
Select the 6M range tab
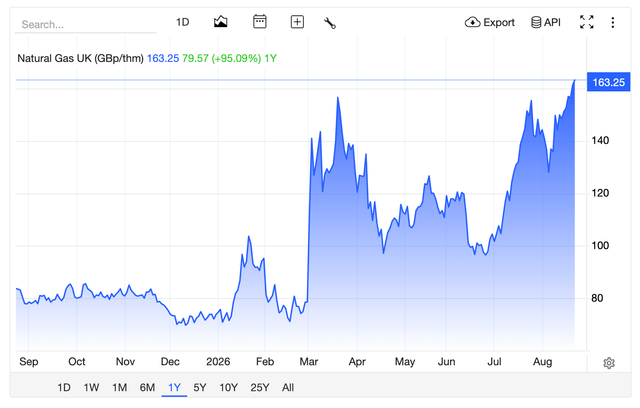[x=147, y=387]
